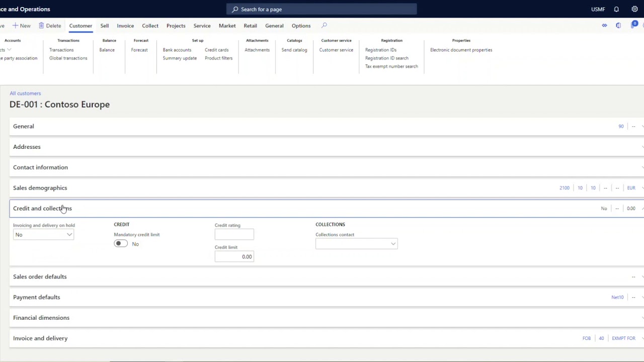Delete the current customer record
This screenshot has height=362, width=644.
click(50, 26)
